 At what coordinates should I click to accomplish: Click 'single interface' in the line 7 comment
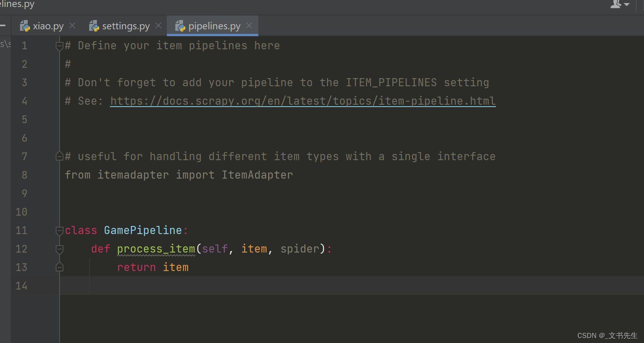click(443, 156)
